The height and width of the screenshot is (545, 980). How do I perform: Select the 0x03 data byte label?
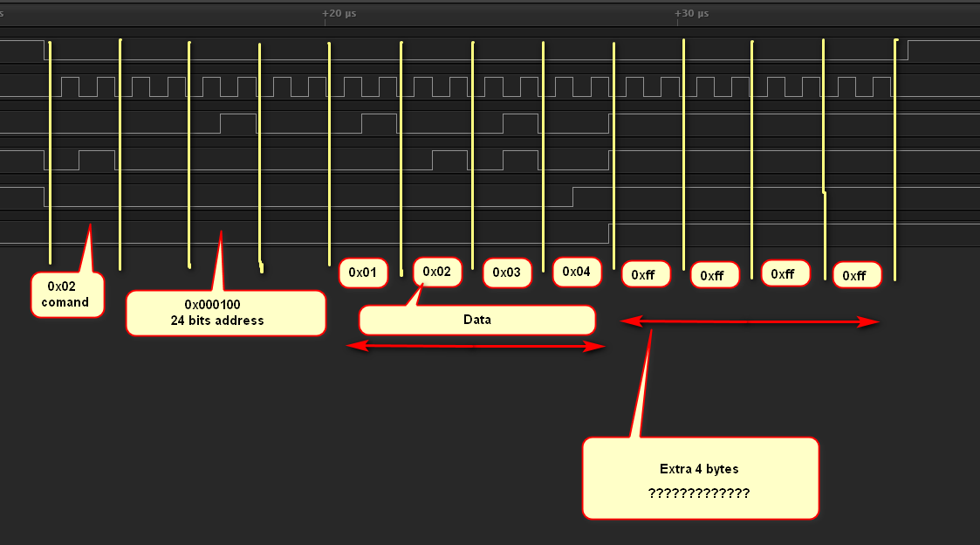(x=506, y=272)
